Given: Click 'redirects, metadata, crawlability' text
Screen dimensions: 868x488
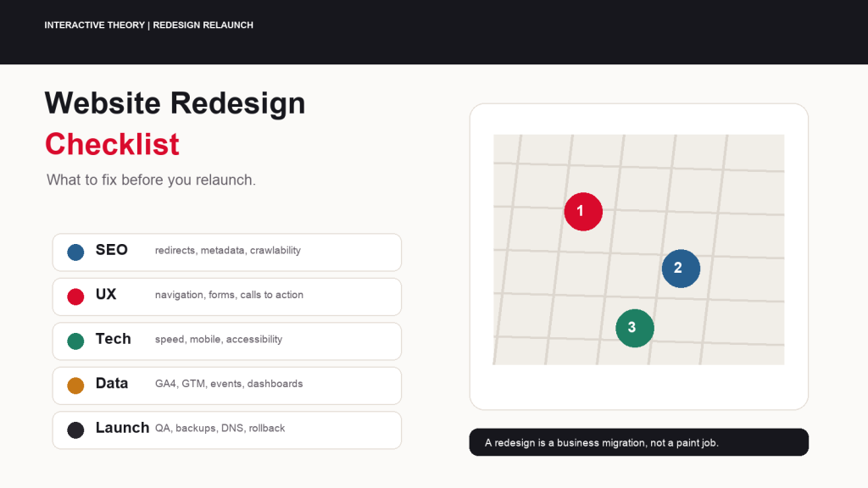Looking at the screenshot, I should coord(228,250).
